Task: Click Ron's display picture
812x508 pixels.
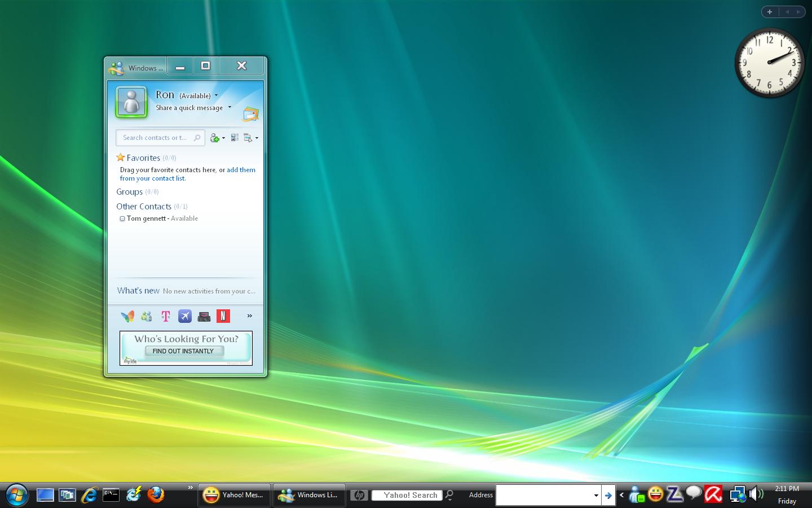Action: tap(131, 102)
